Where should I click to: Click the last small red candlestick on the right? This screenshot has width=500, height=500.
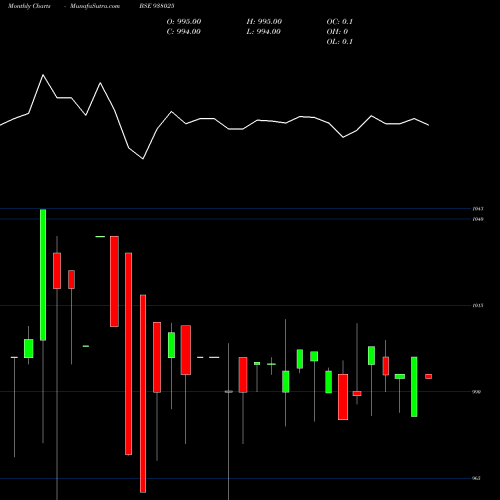[x=428, y=376]
